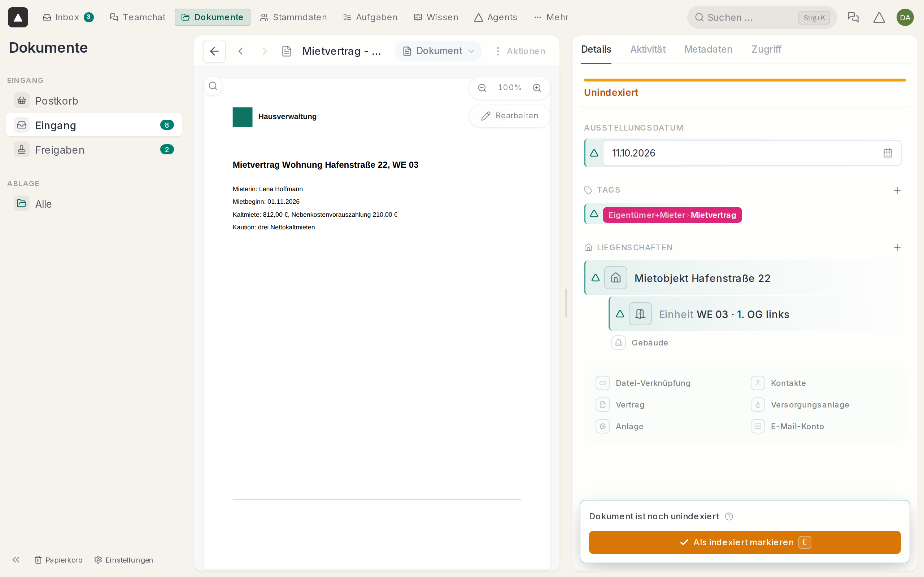The width and height of the screenshot is (924, 577).
Task: Open the chat icon in top bar
Action: (853, 17)
